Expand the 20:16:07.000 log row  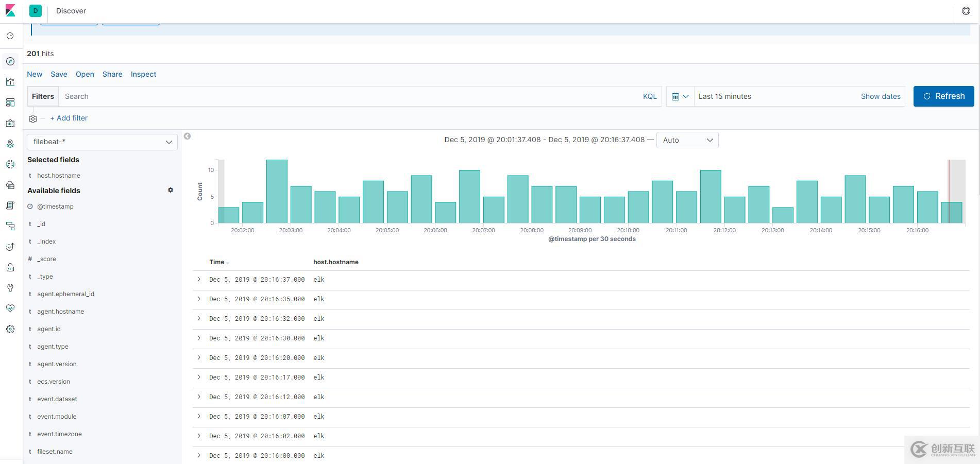pos(199,416)
